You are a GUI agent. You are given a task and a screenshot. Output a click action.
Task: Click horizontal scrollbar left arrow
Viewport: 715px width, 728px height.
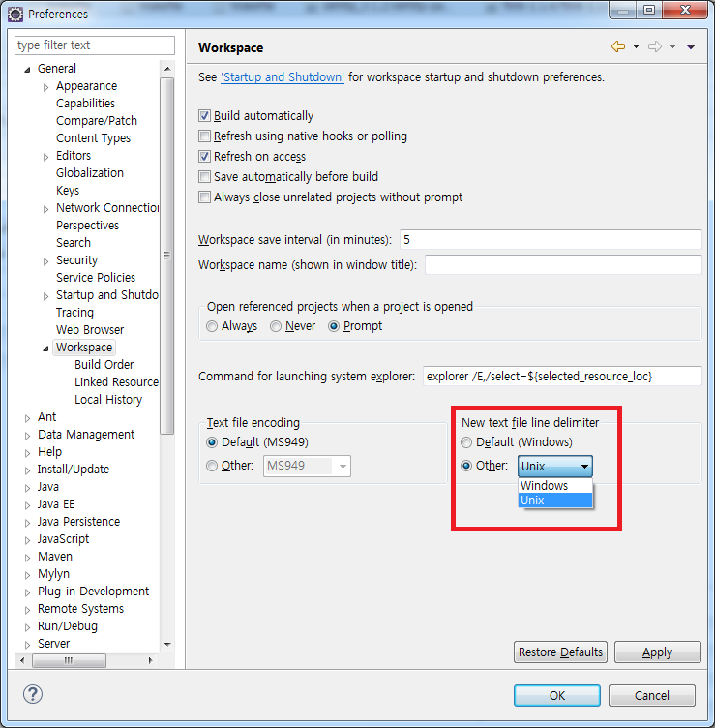[22, 660]
